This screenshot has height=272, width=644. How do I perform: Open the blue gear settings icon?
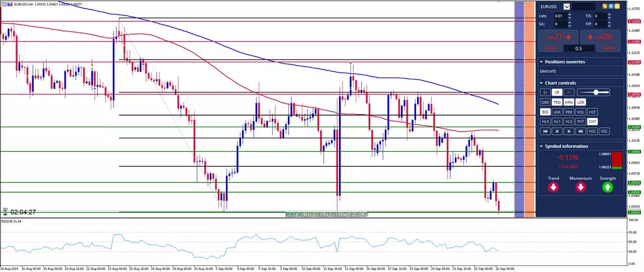tap(611, 6)
